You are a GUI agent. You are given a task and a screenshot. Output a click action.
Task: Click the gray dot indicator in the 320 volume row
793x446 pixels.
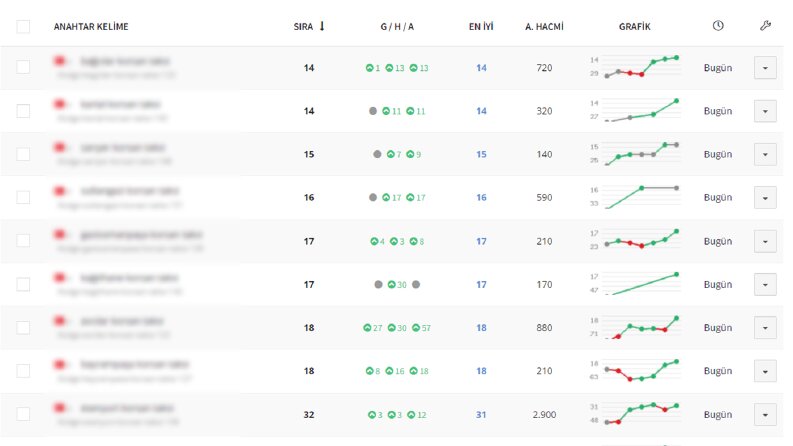point(373,111)
